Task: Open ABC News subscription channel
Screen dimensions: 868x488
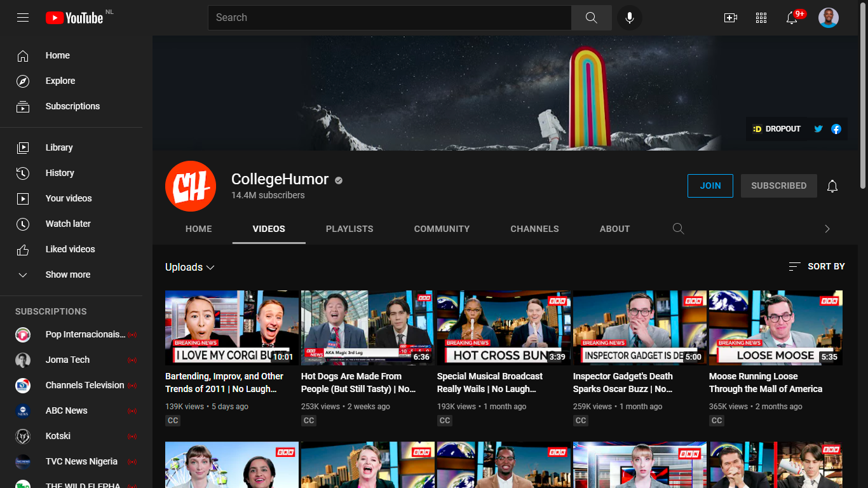Action: point(71,410)
